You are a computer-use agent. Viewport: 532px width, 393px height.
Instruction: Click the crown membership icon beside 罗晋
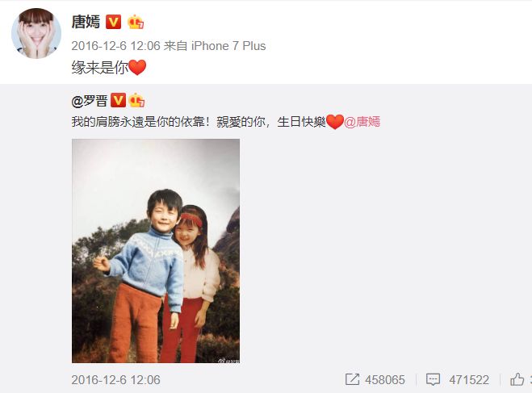tap(136, 100)
